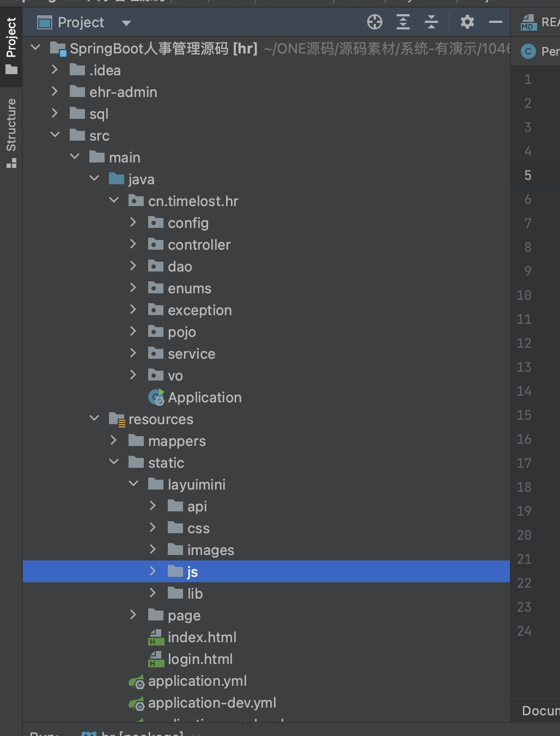Select the 'main' folder label
This screenshot has width=560, height=736.
click(x=125, y=158)
